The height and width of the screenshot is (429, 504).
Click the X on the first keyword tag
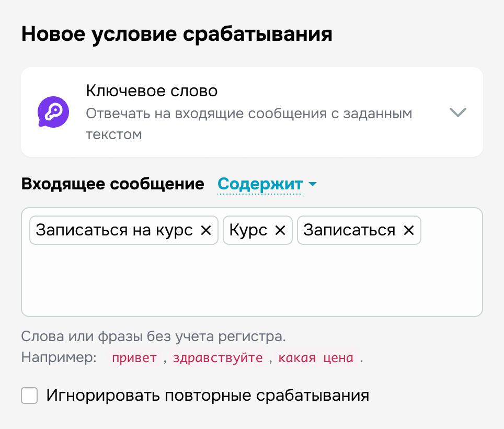(206, 230)
